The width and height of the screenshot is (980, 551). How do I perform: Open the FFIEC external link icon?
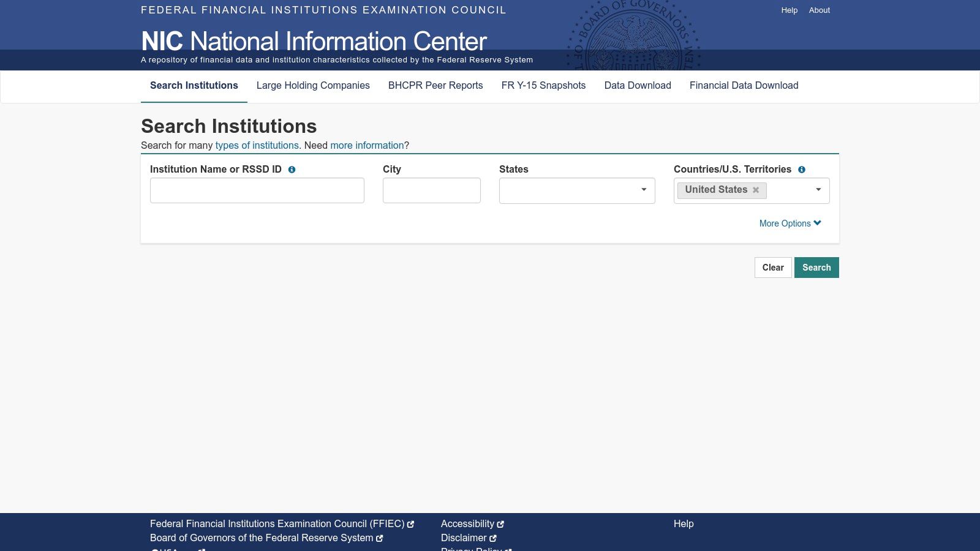[410, 523]
